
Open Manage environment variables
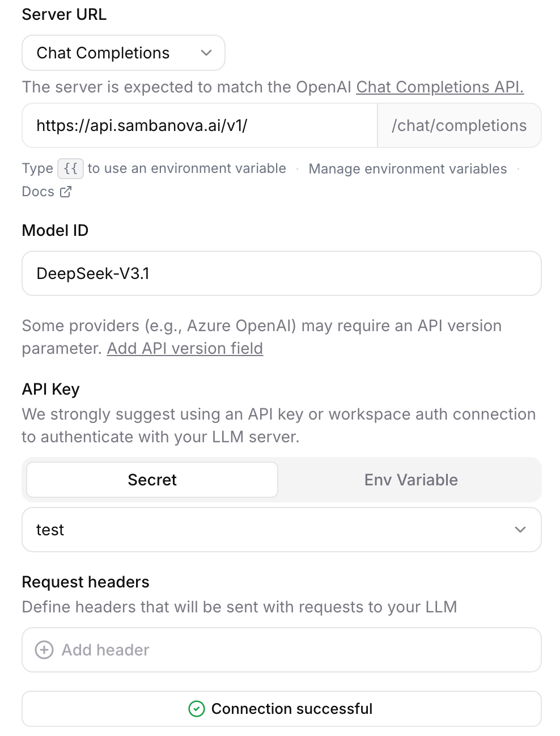tap(408, 168)
